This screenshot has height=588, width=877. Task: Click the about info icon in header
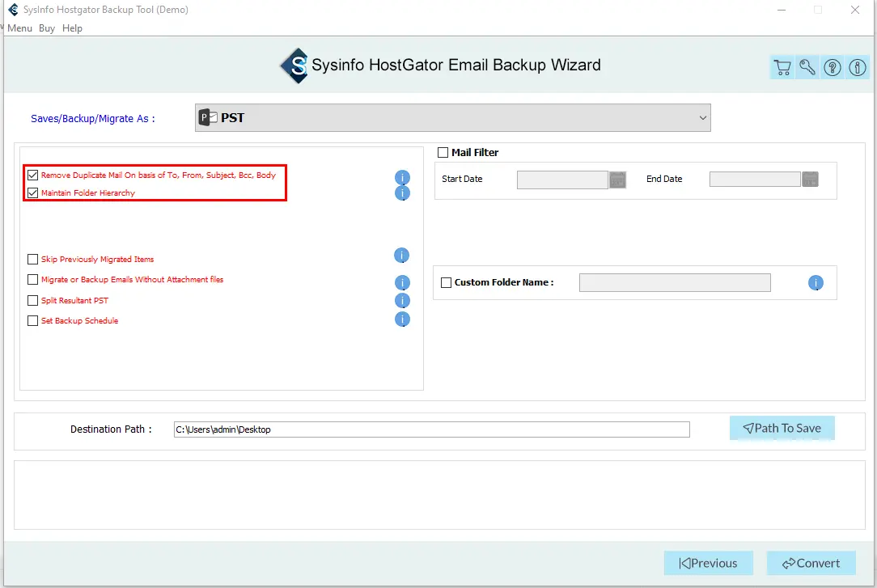pyautogui.click(x=858, y=68)
